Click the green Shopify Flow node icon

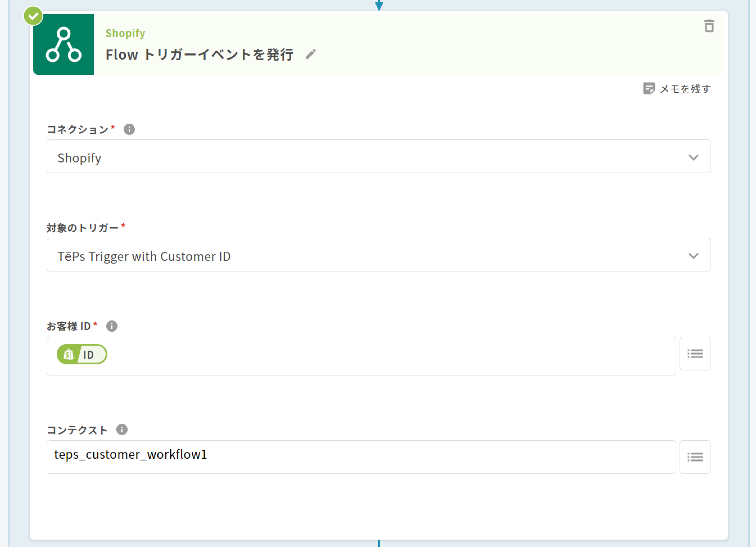(63, 44)
